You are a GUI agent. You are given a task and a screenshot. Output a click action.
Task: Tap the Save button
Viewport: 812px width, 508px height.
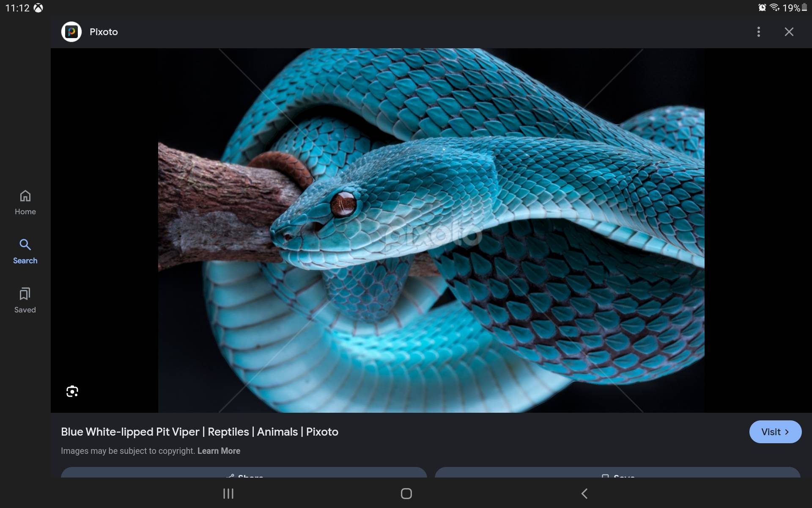pyautogui.click(x=617, y=473)
